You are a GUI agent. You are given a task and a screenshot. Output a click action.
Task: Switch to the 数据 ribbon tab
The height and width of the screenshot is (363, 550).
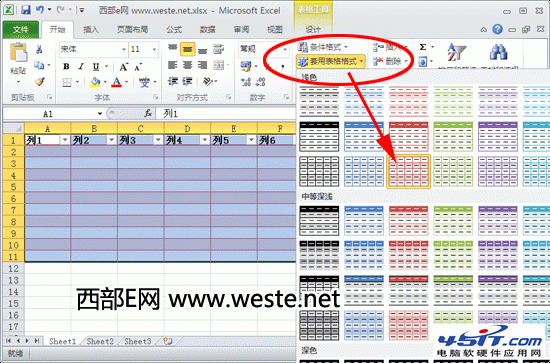[x=208, y=30]
